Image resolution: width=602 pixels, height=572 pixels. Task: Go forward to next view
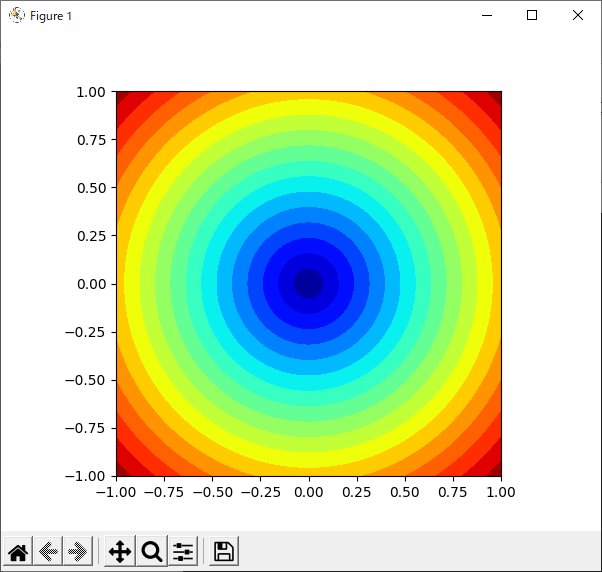pyautogui.click(x=77, y=551)
